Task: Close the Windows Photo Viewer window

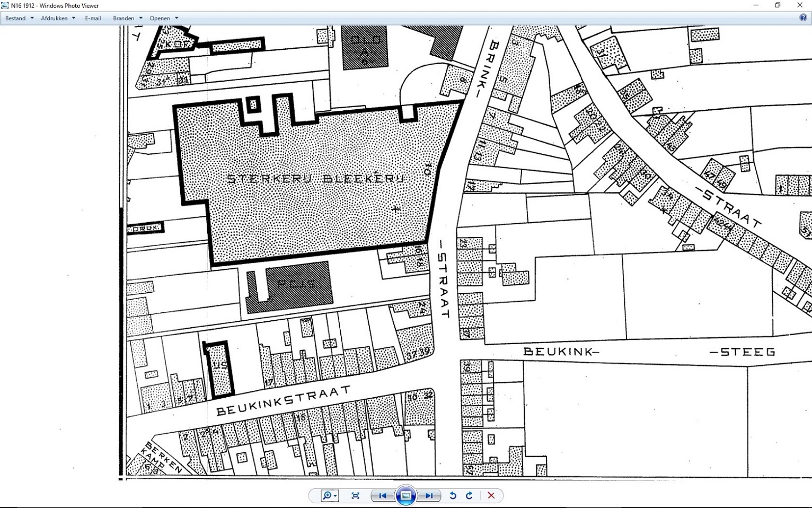Action: click(x=800, y=5)
